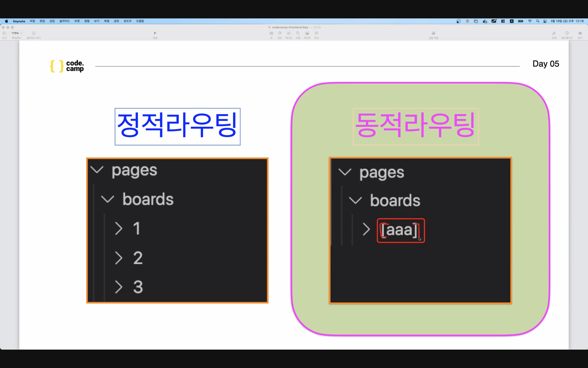Open the 공유 menu
This screenshot has width=588, height=368.
click(117, 21)
